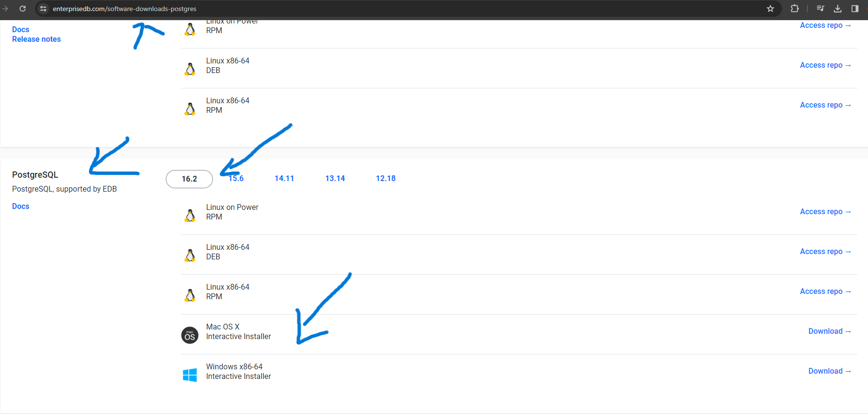868x414 pixels.
Task: Choose PostgreSQL version 13.14
Action: tap(335, 179)
